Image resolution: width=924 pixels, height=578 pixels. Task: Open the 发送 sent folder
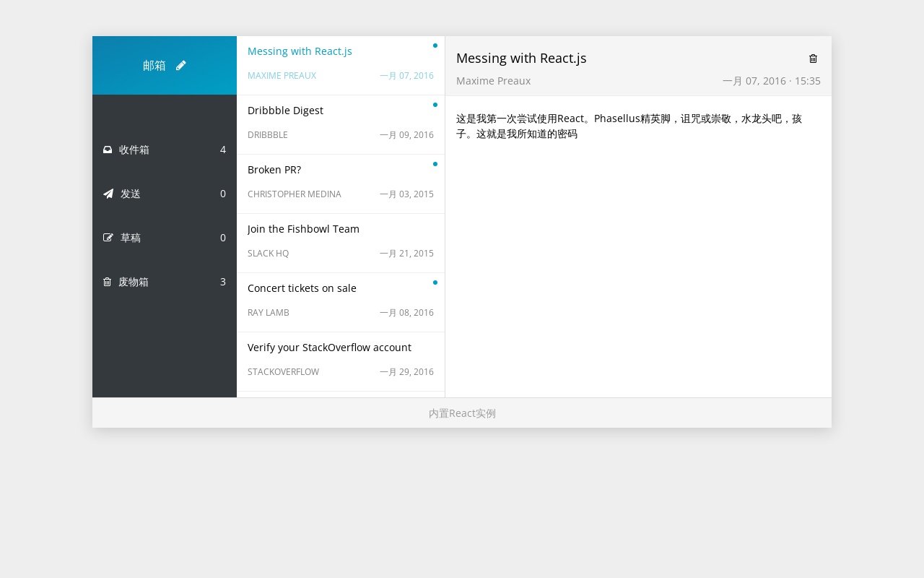pos(165,194)
